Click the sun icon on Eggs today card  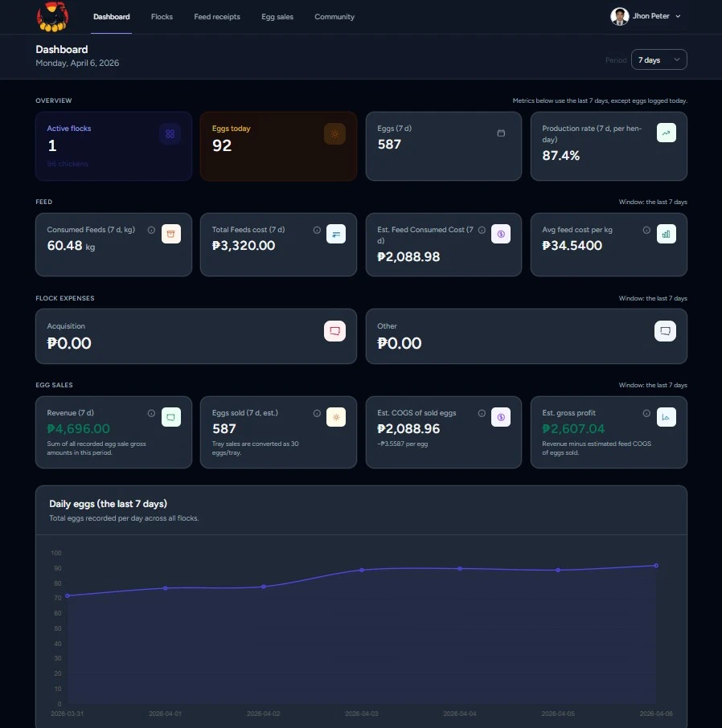[334, 134]
